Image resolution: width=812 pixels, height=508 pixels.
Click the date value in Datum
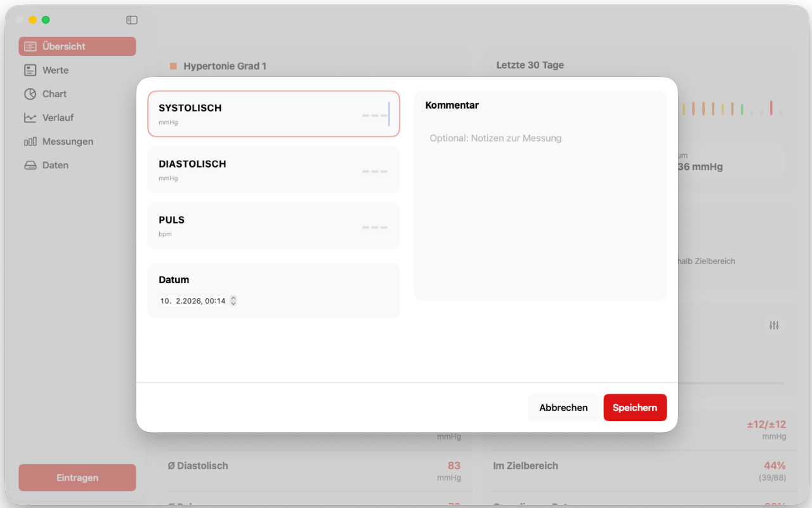192,301
